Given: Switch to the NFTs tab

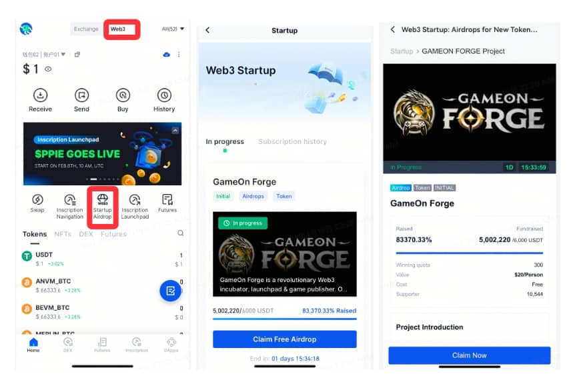Looking at the screenshot, I should [x=63, y=234].
